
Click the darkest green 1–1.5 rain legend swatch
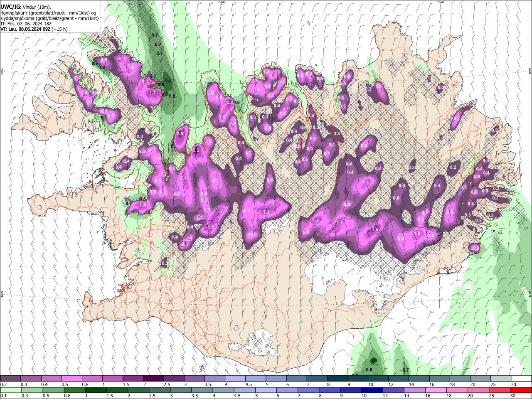point(96,390)
